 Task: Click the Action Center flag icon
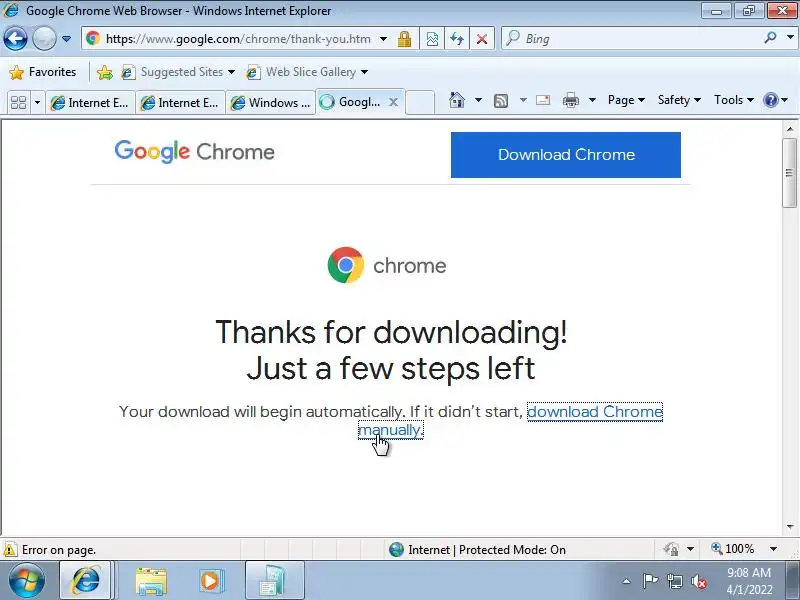(650, 581)
